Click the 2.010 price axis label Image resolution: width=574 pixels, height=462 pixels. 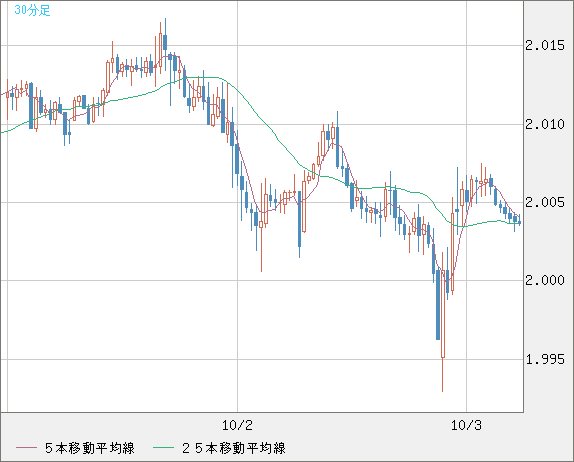click(x=545, y=124)
